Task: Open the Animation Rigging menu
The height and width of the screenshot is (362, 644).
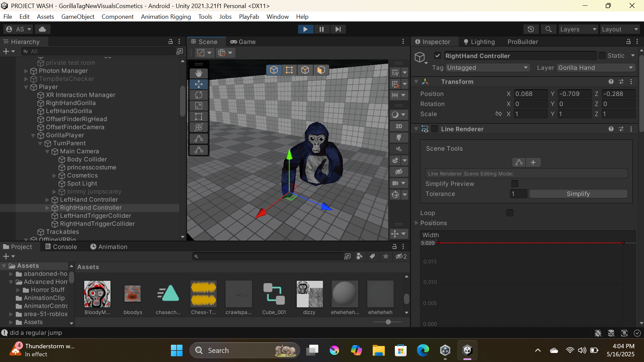Action: tap(166, 16)
